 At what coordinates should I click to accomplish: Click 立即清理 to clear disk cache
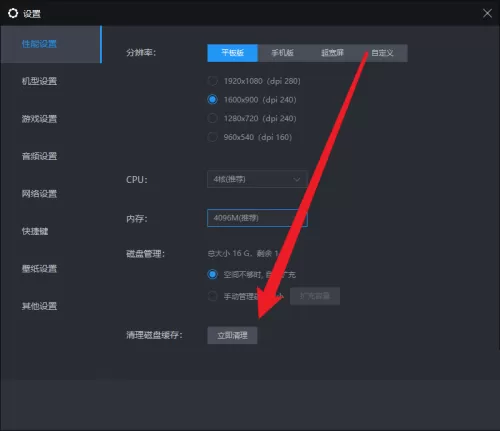click(232, 335)
